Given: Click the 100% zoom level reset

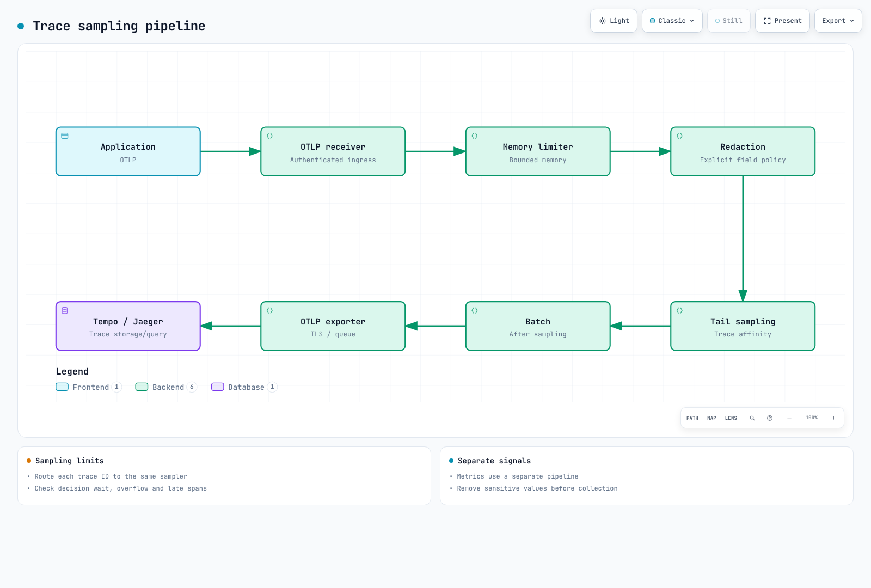Looking at the screenshot, I should (x=812, y=418).
